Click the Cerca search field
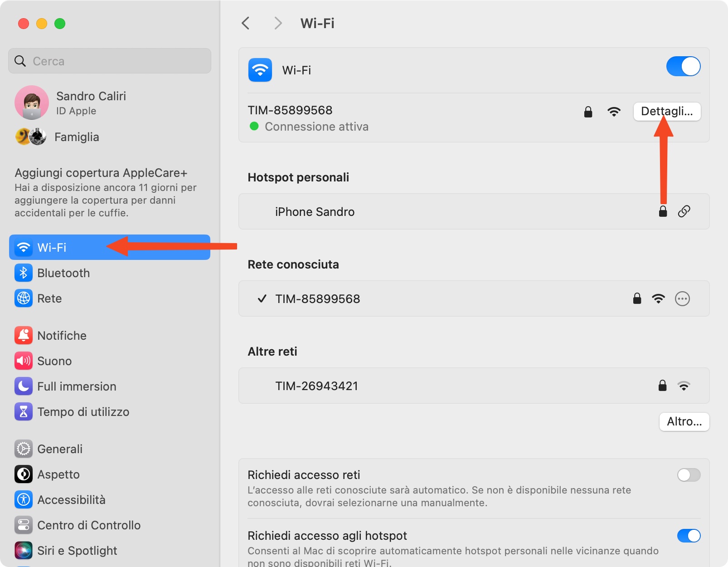The height and width of the screenshot is (567, 728). [110, 61]
